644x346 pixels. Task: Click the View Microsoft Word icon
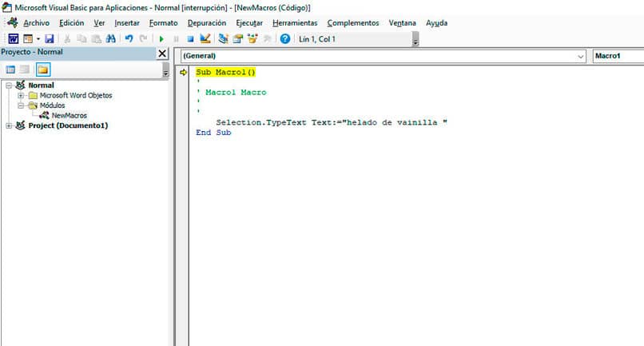tap(13, 38)
